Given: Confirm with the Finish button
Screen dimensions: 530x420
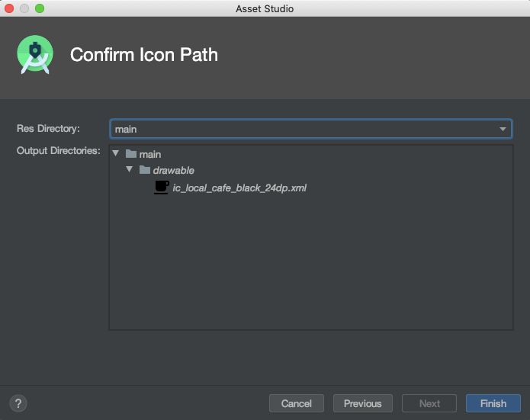Looking at the screenshot, I should (493, 403).
